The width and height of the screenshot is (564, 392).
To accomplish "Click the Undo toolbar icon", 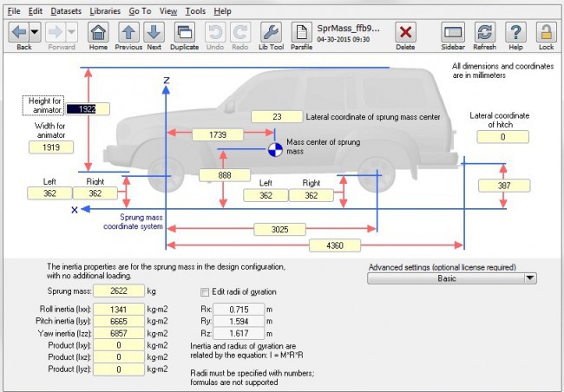I will (215, 32).
